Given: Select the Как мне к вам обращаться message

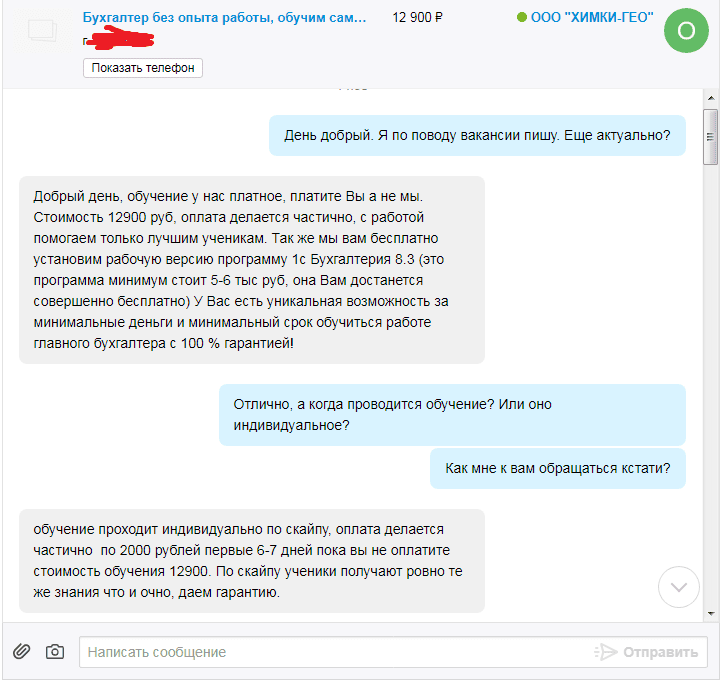Looking at the screenshot, I should tap(558, 468).
